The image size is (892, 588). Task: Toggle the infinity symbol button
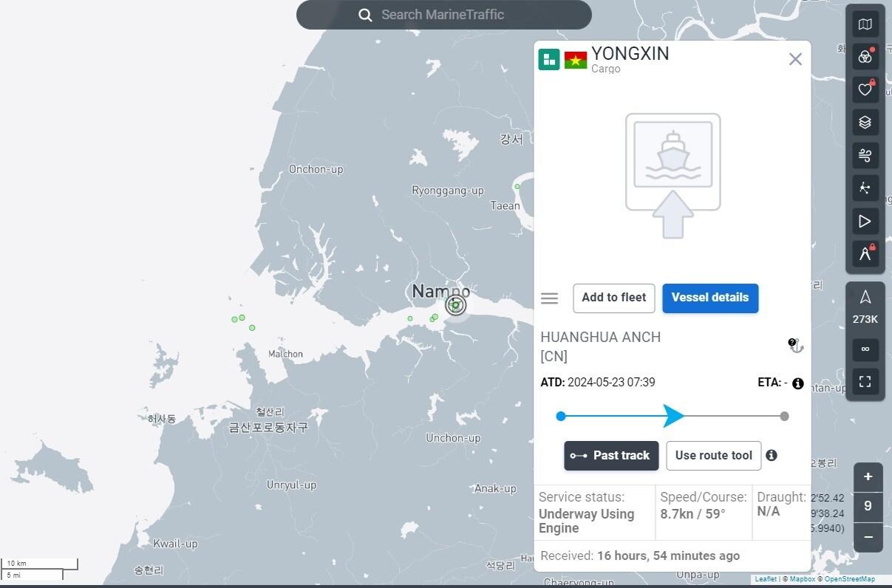[865, 349]
